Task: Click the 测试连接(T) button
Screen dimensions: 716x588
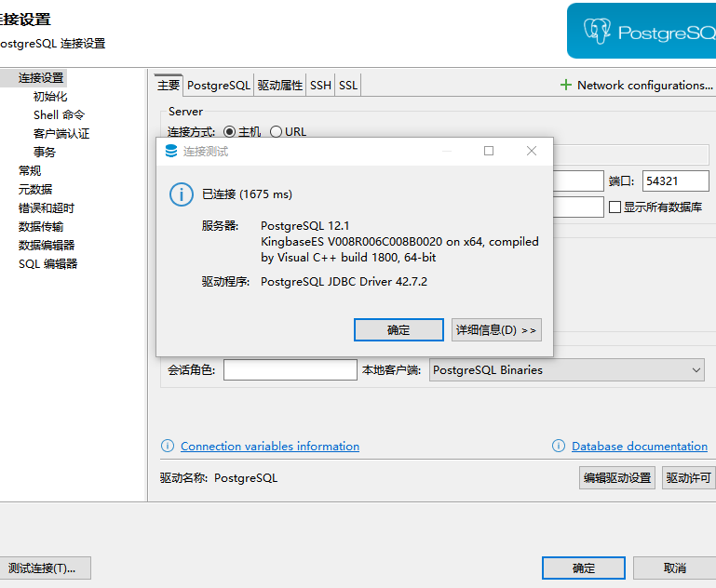Action: point(43,568)
